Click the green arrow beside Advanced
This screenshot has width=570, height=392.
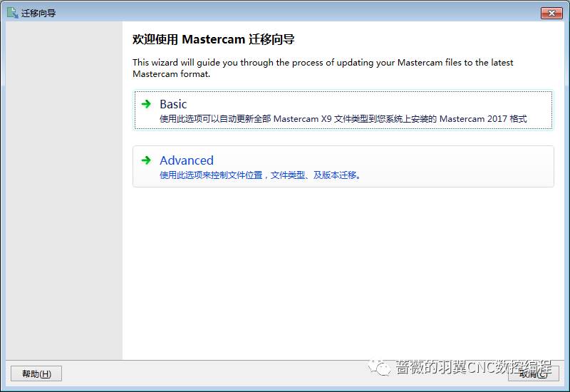click(x=146, y=160)
